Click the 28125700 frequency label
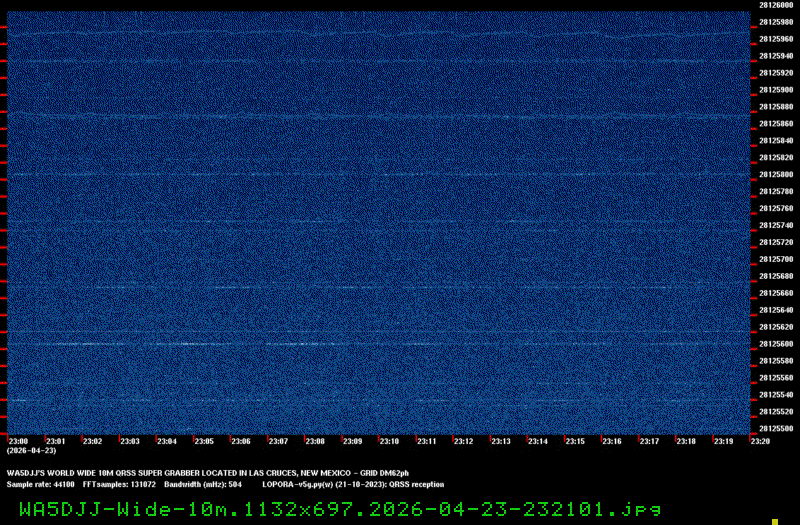The height and width of the screenshot is (525, 800). tap(776, 259)
